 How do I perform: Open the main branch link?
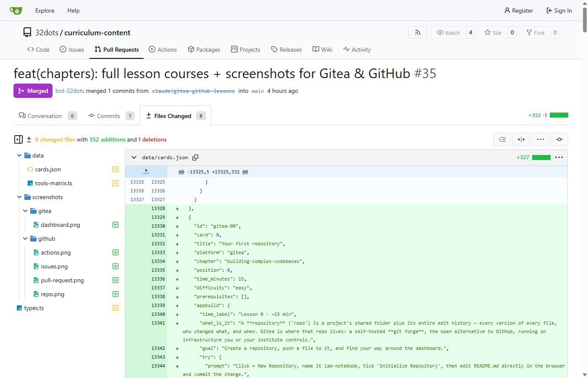[x=258, y=91]
